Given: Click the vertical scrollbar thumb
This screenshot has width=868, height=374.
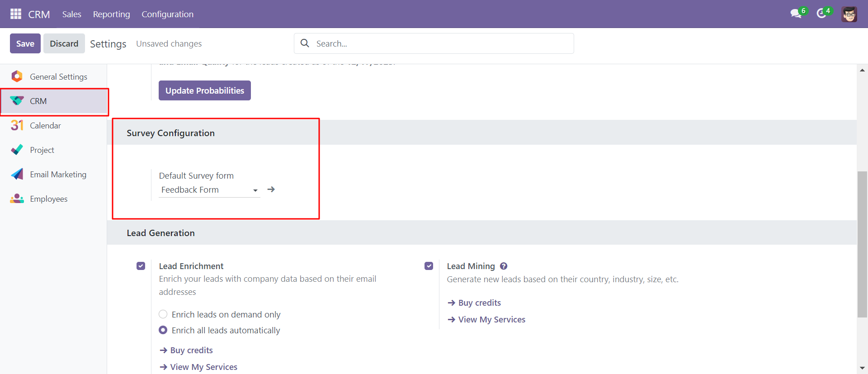Looking at the screenshot, I should coord(862,244).
